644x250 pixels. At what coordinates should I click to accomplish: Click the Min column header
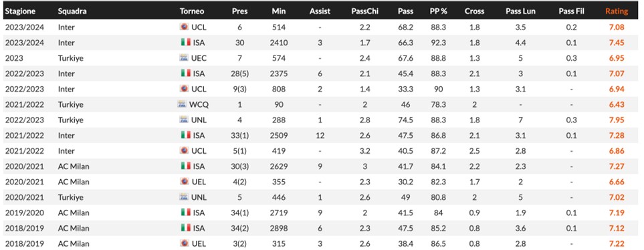tap(278, 11)
